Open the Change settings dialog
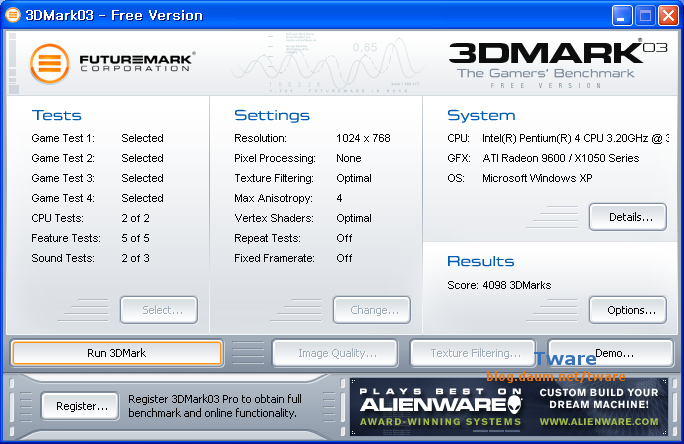 372,310
